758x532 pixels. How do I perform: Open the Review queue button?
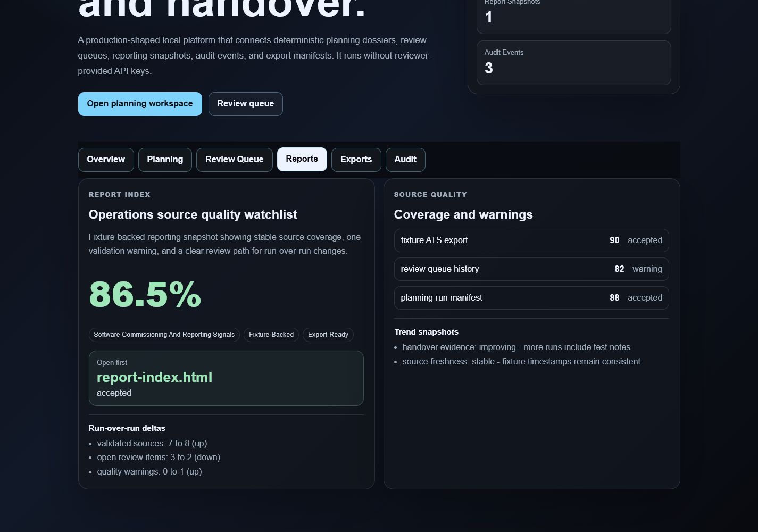(x=245, y=104)
